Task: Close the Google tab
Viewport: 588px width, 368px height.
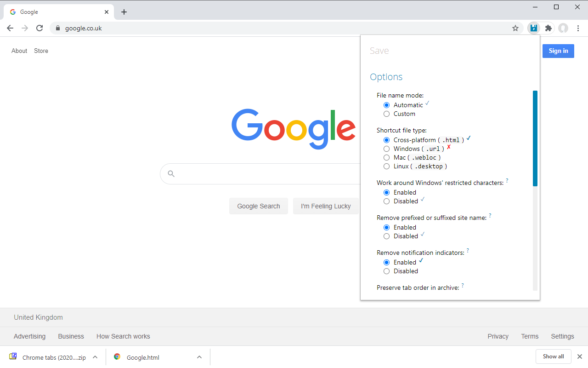Action: pos(107,12)
